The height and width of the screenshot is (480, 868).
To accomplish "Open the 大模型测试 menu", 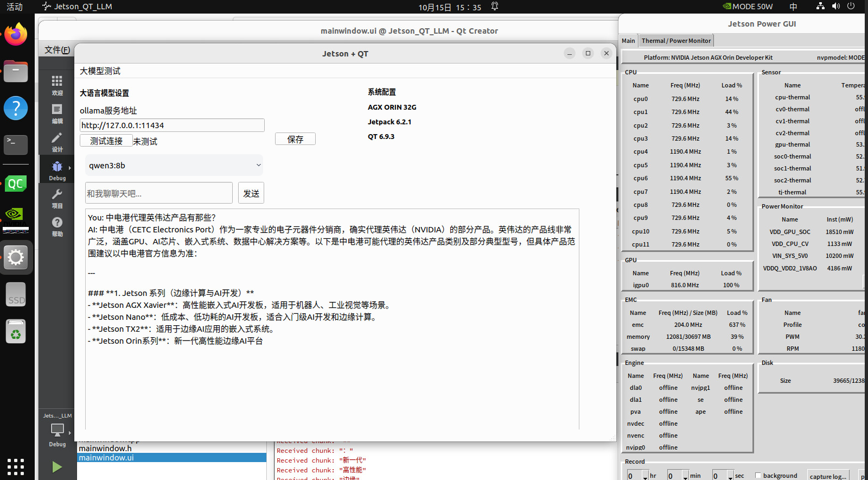I will [100, 71].
